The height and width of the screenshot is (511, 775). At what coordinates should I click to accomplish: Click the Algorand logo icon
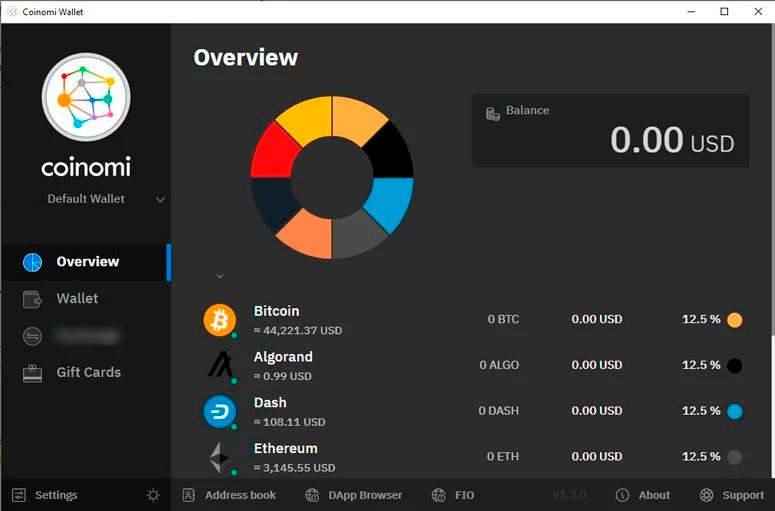pos(219,365)
